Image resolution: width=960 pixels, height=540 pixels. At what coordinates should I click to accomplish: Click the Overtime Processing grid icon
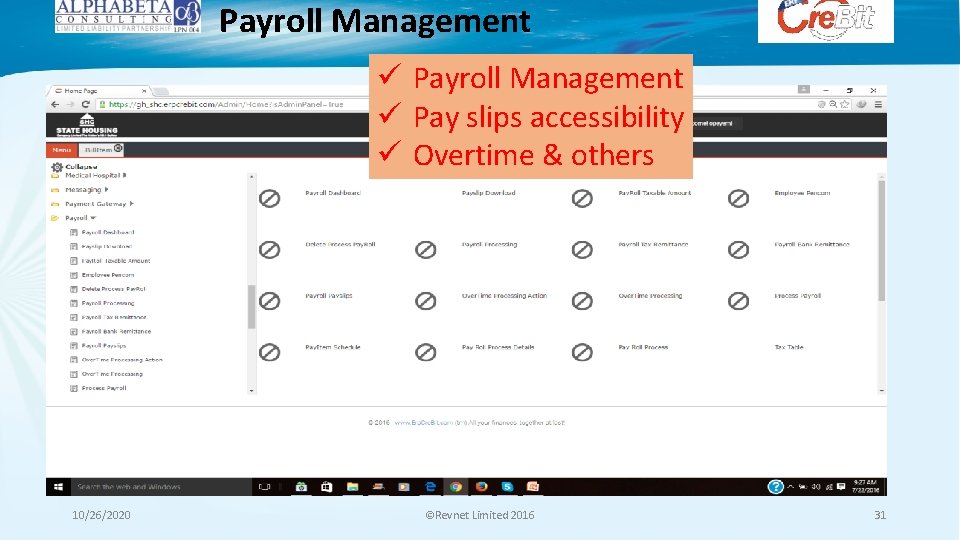pos(582,301)
